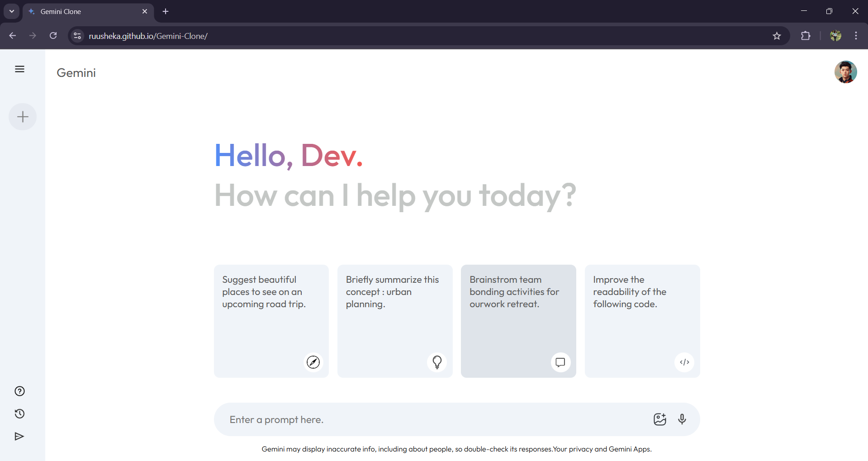Select the 'Improve the readability' card
Screen dimensions: 868x461
pyautogui.click(x=642, y=321)
